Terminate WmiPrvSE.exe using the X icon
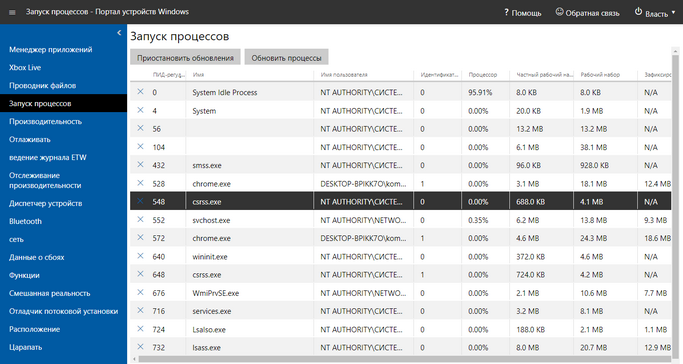 click(140, 292)
